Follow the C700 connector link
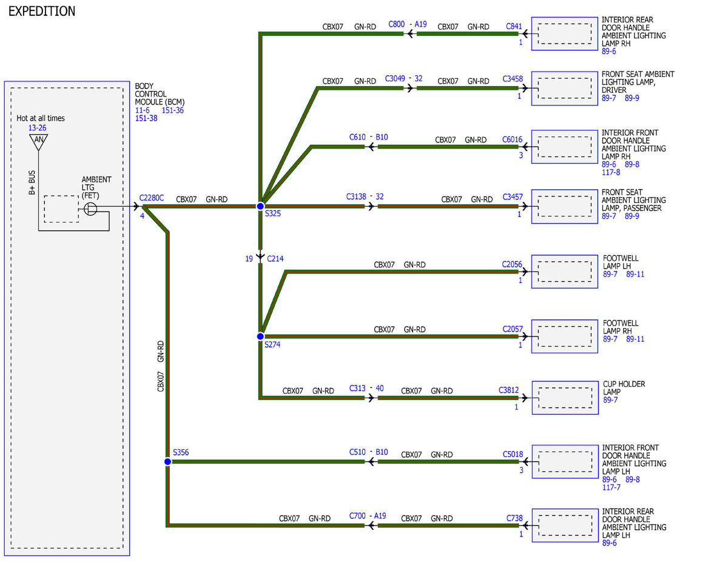Viewport: 728px width, 562px height. click(x=357, y=515)
